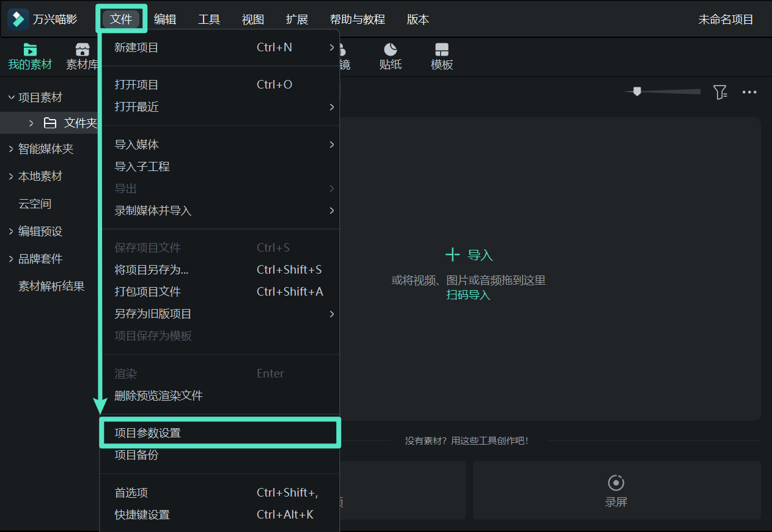772x532 pixels.
Task: Click the plus 导入 import icon
Action: 452,255
